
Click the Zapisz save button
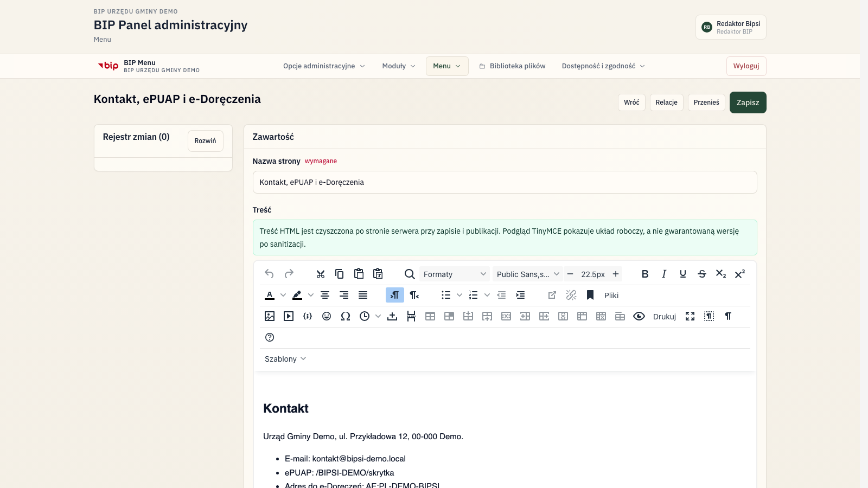[x=748, y=102]
